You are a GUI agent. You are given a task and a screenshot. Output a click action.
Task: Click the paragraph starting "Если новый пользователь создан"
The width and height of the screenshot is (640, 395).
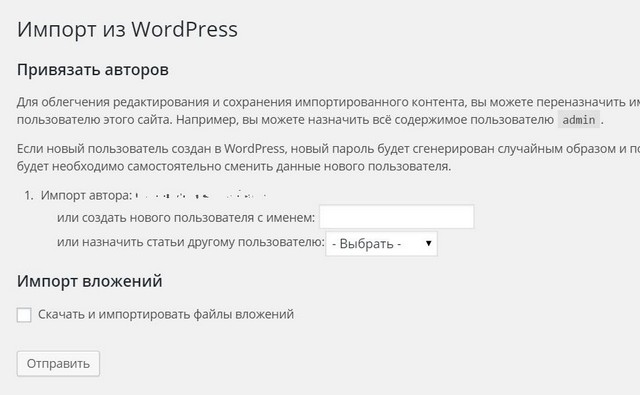(x=328, y=158)
